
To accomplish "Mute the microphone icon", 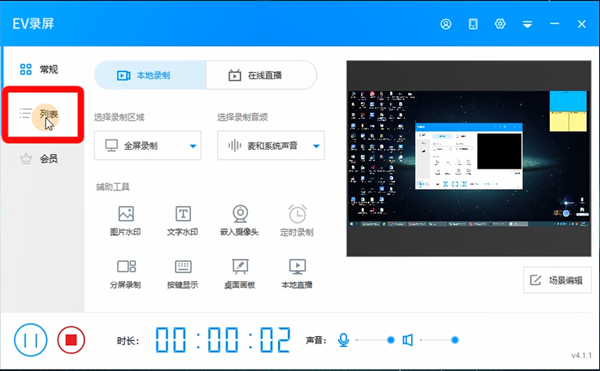I will tap(343, 340).
